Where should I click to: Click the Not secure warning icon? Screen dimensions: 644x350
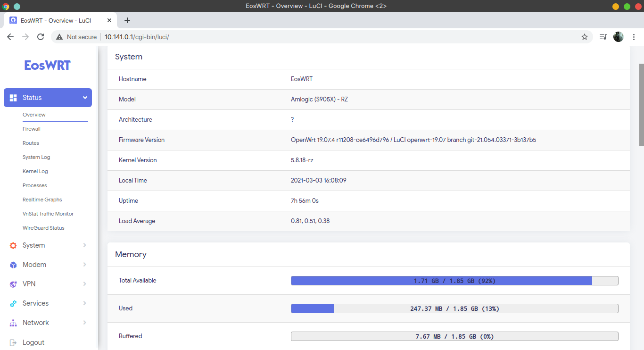pyautogui.click(x=59, y=37)
